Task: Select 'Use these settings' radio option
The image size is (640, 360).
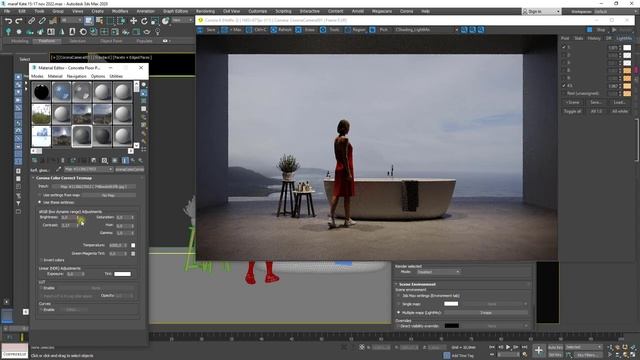Action: point(40,202)
